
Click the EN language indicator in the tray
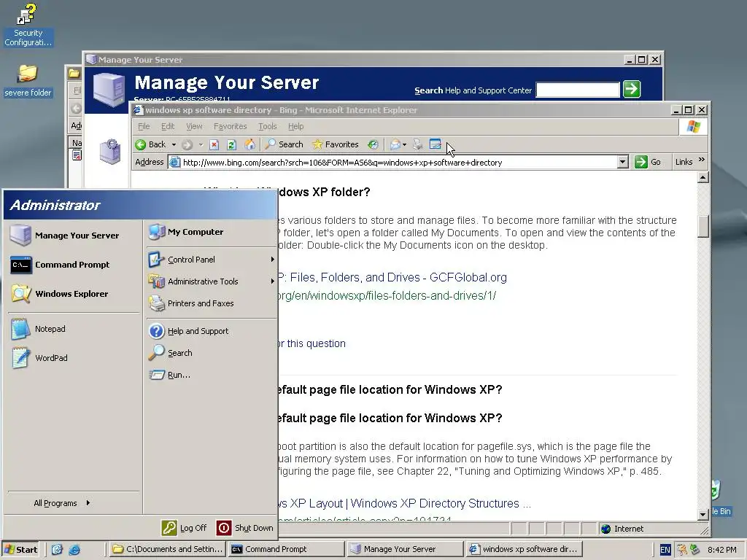coord(665,550)
